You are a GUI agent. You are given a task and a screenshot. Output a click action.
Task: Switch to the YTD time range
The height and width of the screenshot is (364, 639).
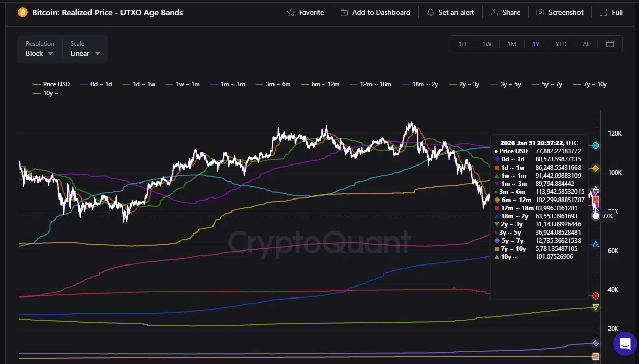click(x=561, y=44)
